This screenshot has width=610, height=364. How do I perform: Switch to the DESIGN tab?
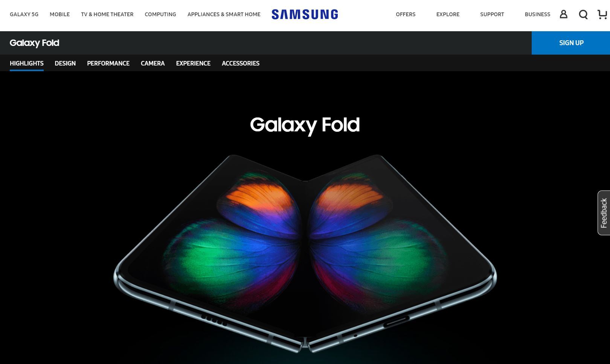[x=65, y=63]
